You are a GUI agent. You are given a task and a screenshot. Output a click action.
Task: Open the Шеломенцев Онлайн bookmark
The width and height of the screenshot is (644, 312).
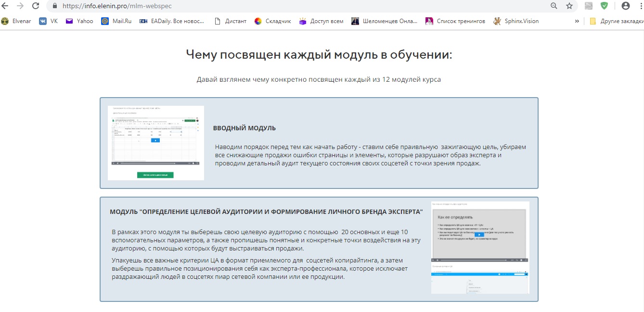tap(385, 21)
